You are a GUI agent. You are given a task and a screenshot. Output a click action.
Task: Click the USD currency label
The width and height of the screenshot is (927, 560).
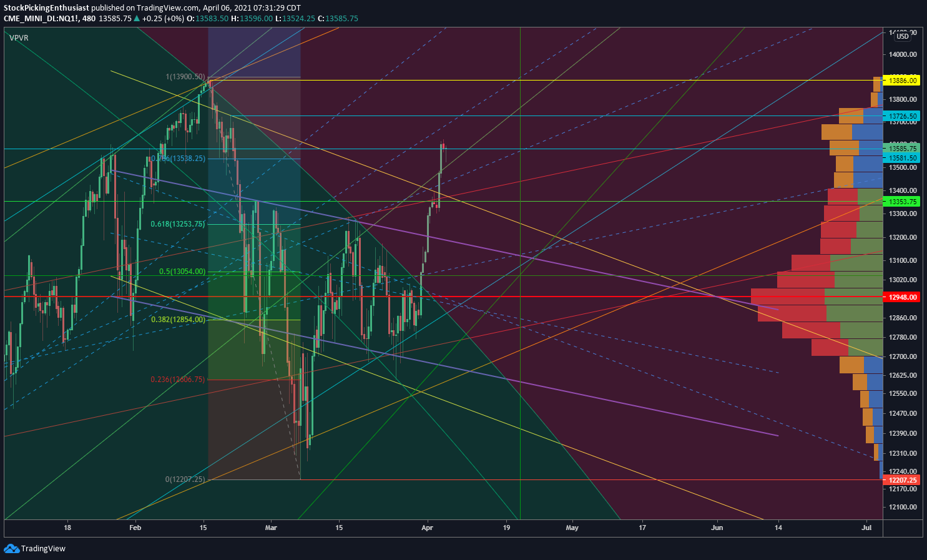(x=903, y=36)
